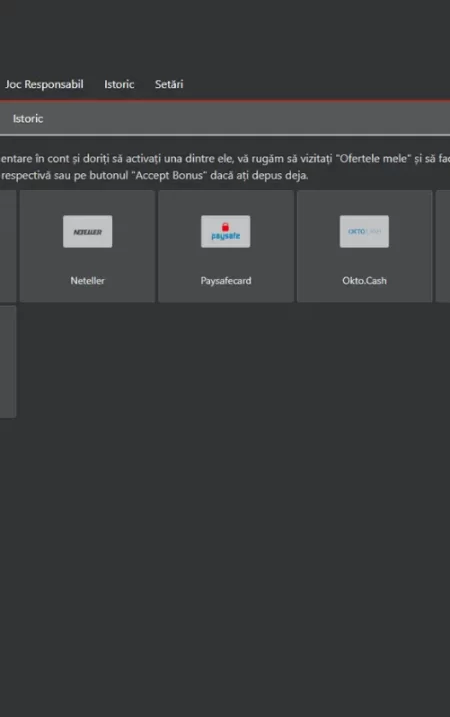The height and width of the screenshot is (717, 450).
Task: Click the red divider line under the navigation
Action: [x=225, y=100]
